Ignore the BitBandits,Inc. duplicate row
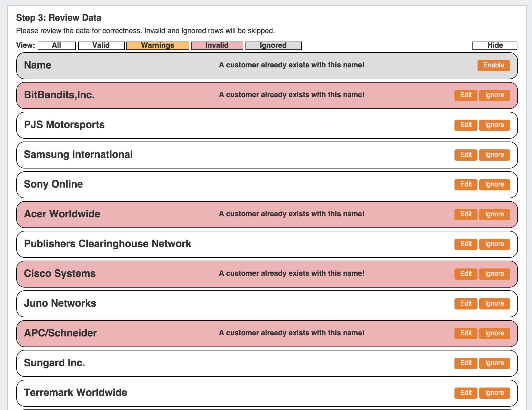The image size is (532, 410). [x=494, y=95]
